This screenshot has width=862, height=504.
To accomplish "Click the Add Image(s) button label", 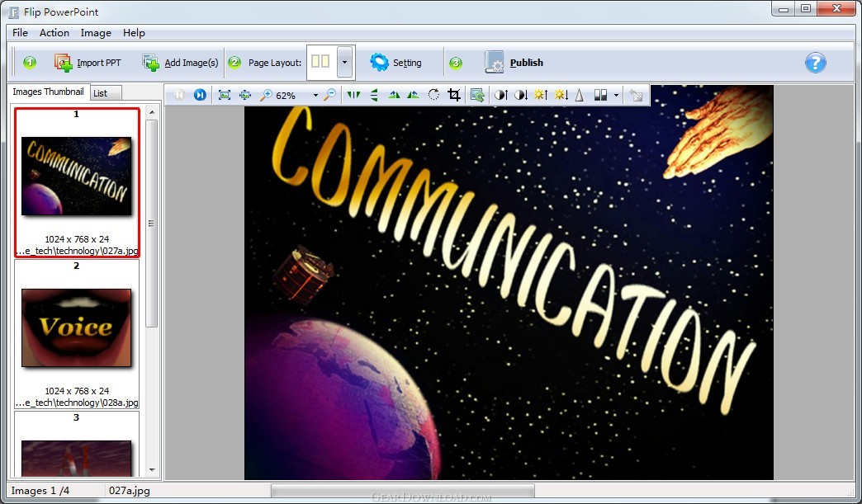I will (x=192, y=63).
